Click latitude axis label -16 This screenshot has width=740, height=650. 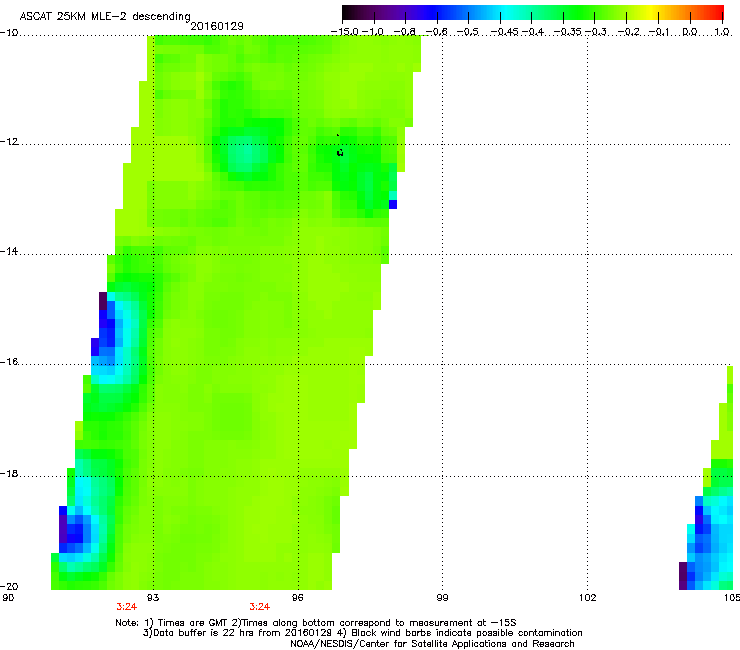pos(9,362)
